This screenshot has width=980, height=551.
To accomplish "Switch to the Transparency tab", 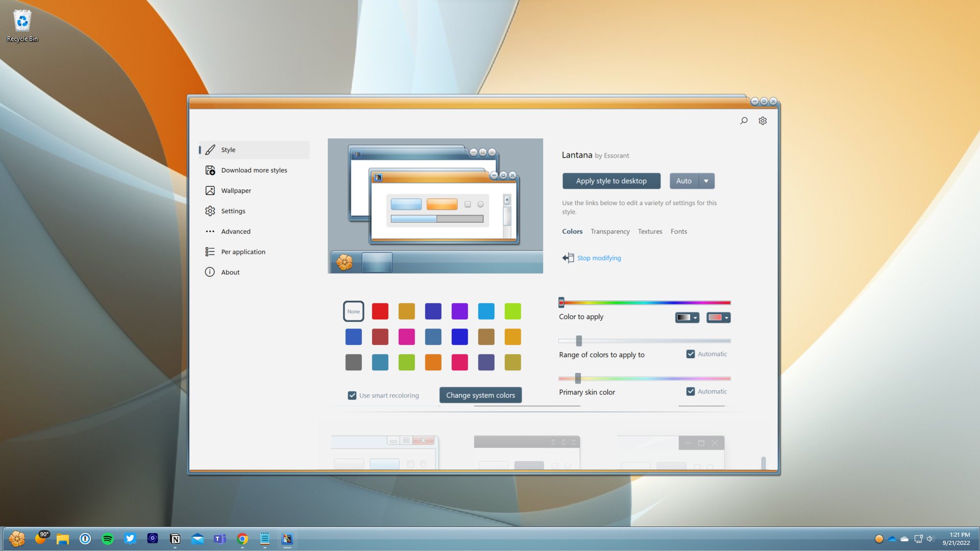I will pos(610,231).
